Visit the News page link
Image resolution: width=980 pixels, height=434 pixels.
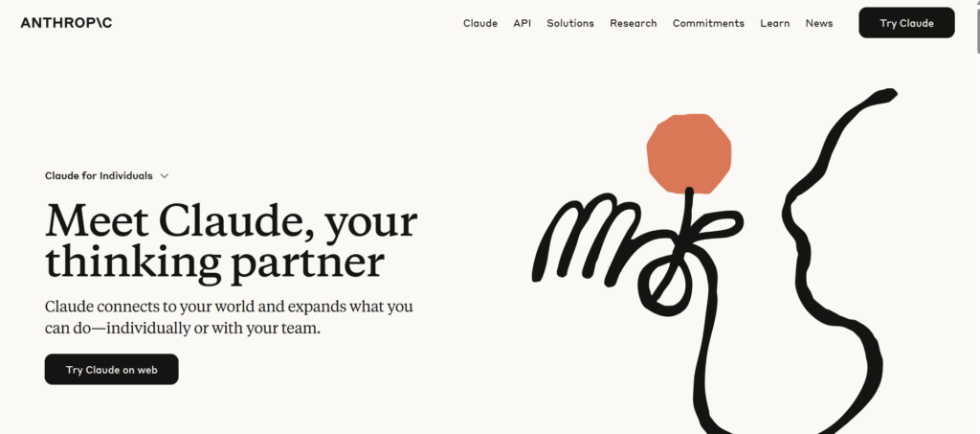tap(819, 23)
